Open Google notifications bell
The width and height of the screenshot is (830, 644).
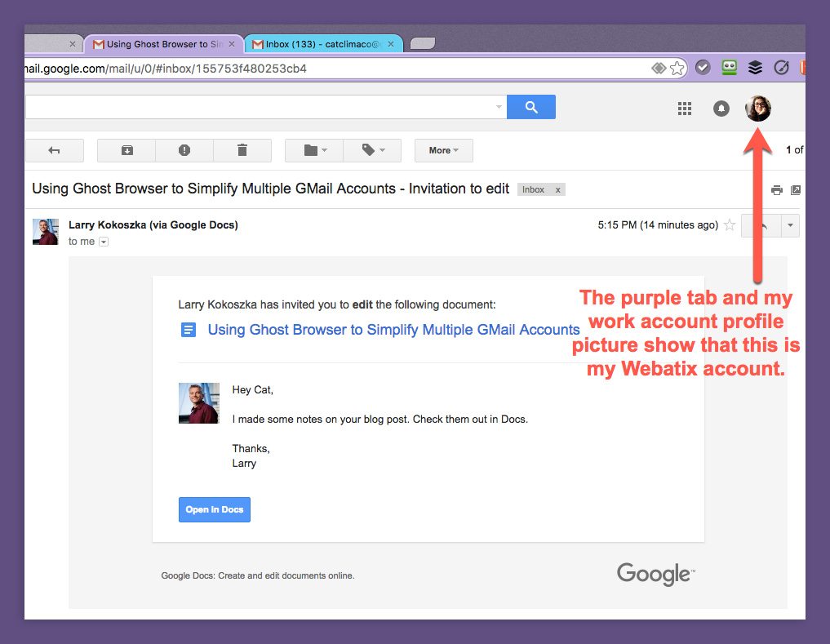point(721,109)
